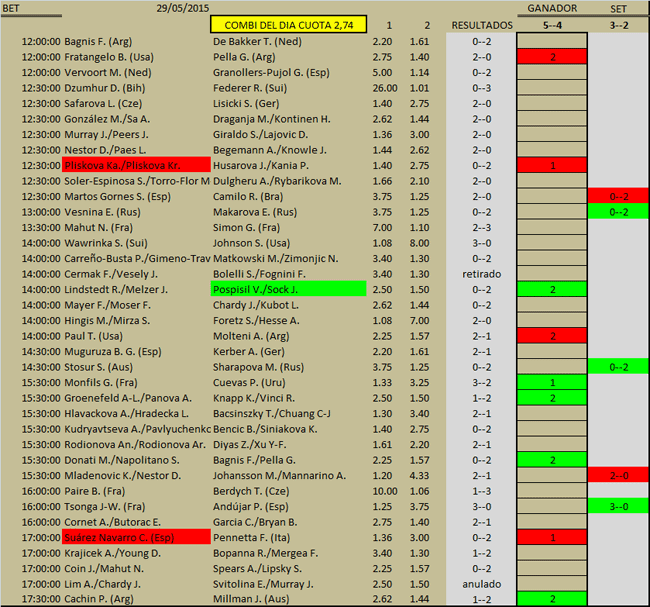Select Safarova L. (Cze) cell
Image resolution: width=650 pixels, height=607 pixels.
[x=103, y=103]
